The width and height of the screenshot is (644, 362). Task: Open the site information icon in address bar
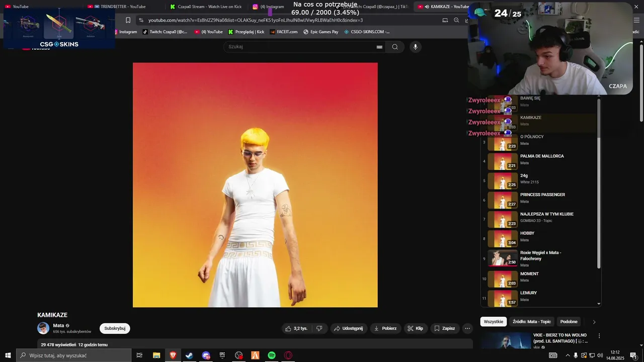141,20
